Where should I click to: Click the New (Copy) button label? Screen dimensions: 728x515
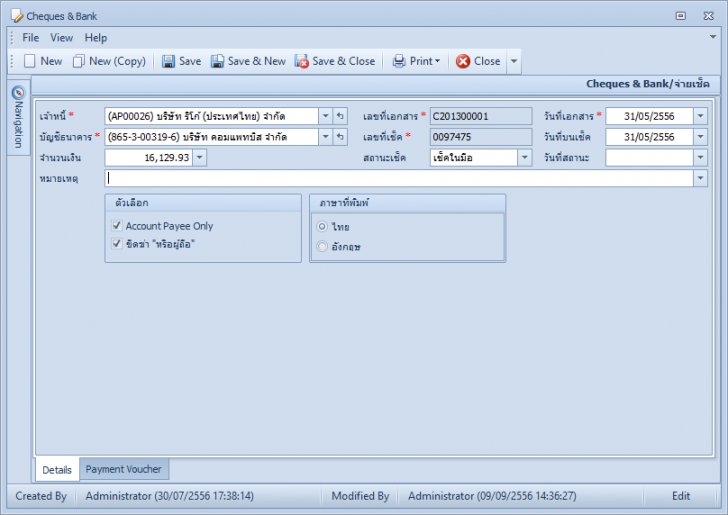(x=117, y=61)
